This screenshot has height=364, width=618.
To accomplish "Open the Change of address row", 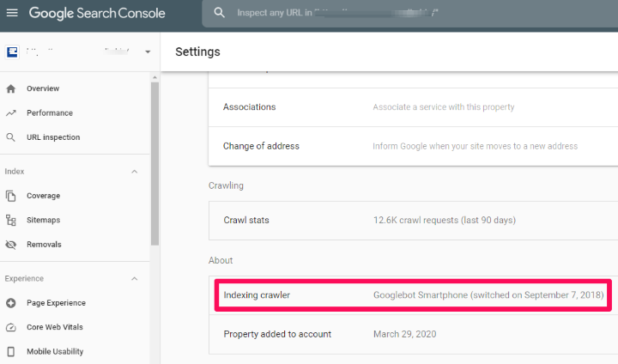I will coord(413,146).
